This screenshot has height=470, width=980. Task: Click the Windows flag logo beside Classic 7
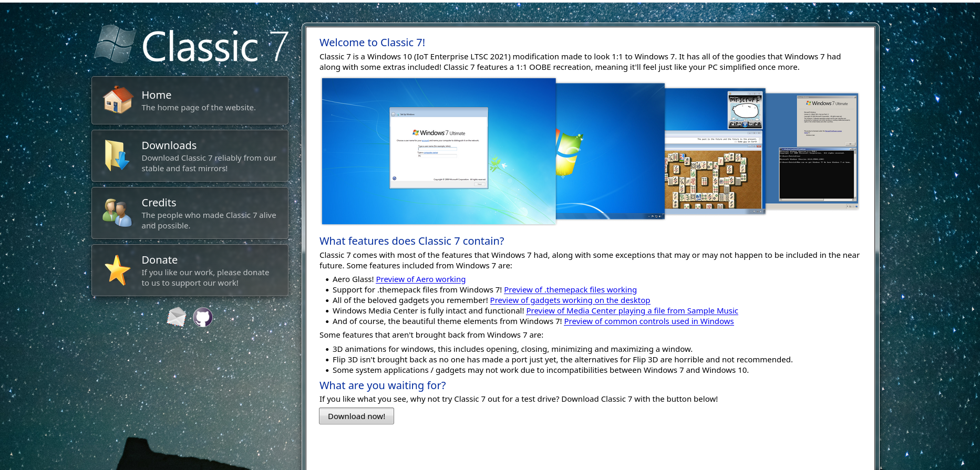115,44
